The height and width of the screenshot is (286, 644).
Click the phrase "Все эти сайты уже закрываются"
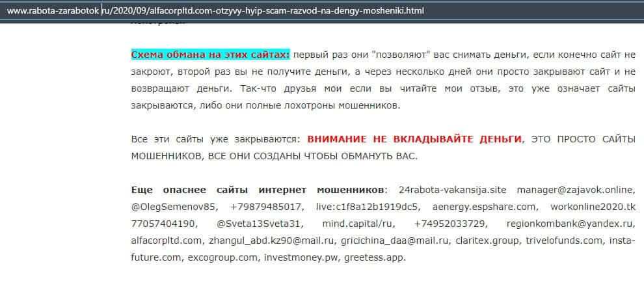point(215,139)
